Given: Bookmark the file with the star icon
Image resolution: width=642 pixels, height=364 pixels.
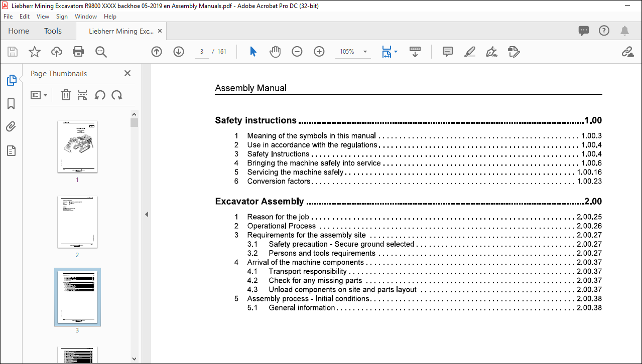Looking at the screenshot, I should pos(34,52).
